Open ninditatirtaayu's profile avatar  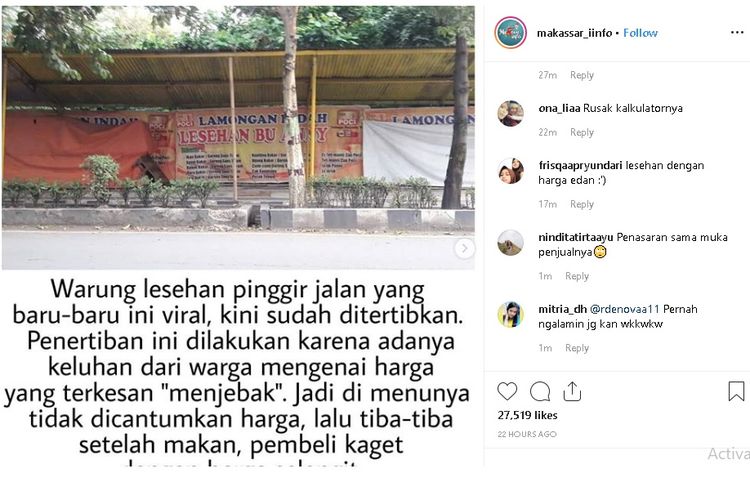pos(510,243)
